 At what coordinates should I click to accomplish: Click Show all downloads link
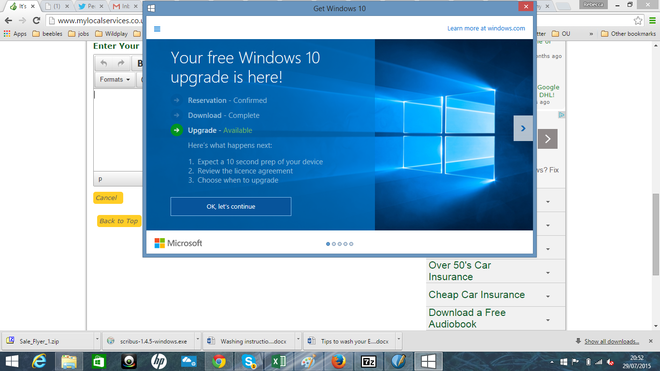[x=611, y=342]
